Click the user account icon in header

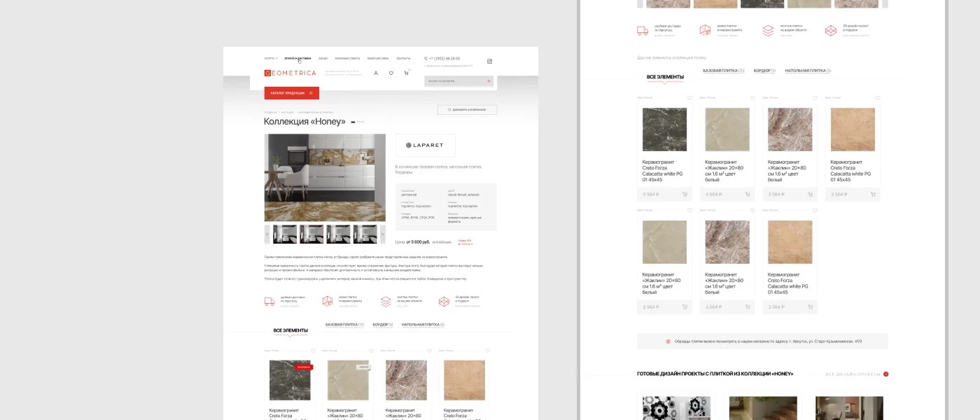point(376,73)
